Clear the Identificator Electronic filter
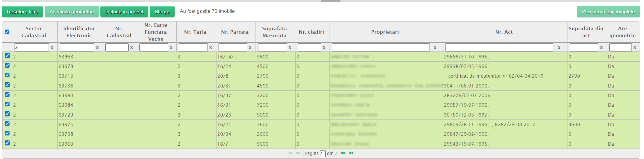 pyautogui.click(x=97, y=47)
